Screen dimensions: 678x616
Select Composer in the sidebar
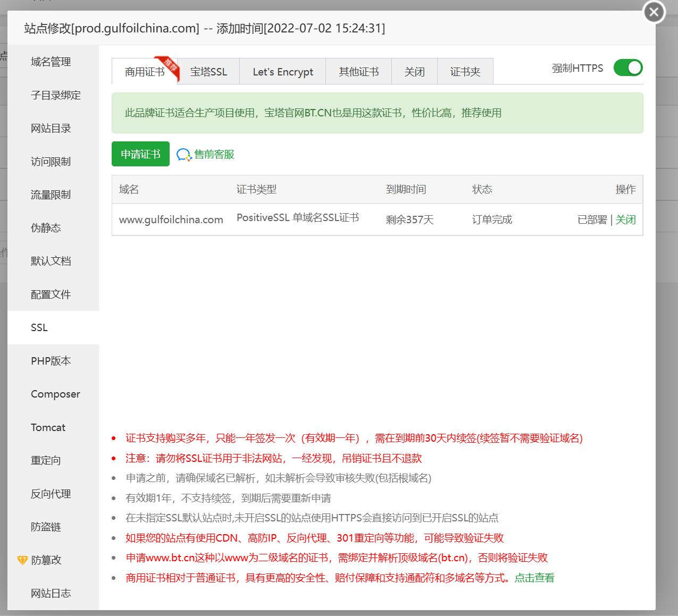pos(53,394)
